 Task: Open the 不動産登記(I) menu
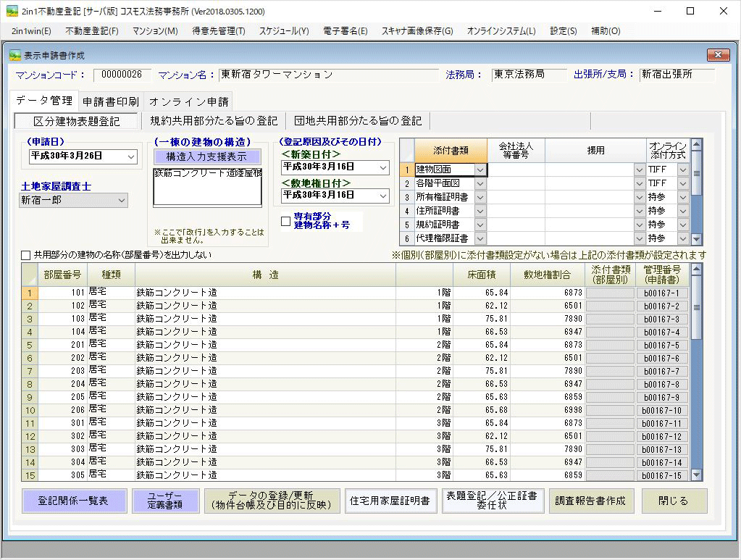click(x=91, y=31)
